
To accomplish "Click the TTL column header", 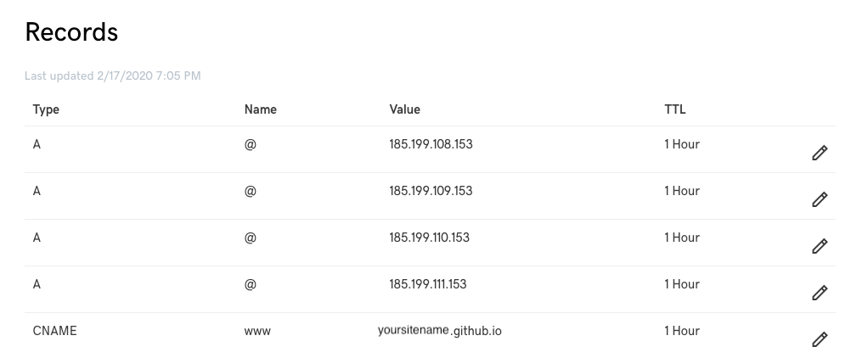I will pos(675,109).
